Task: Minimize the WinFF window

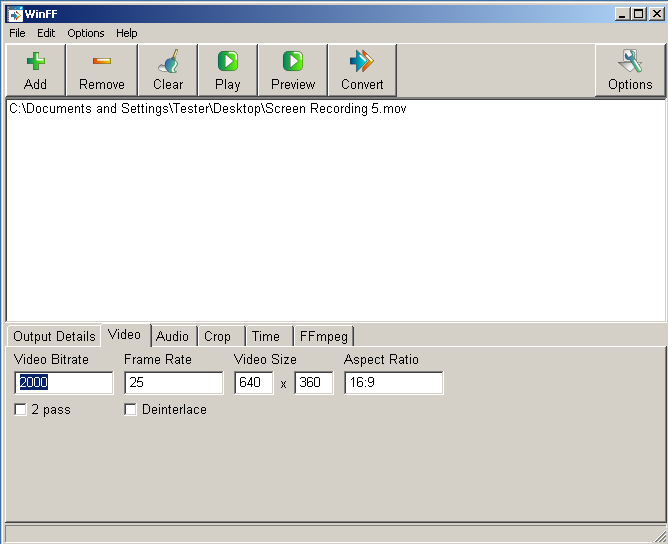Action: (622, 14)
